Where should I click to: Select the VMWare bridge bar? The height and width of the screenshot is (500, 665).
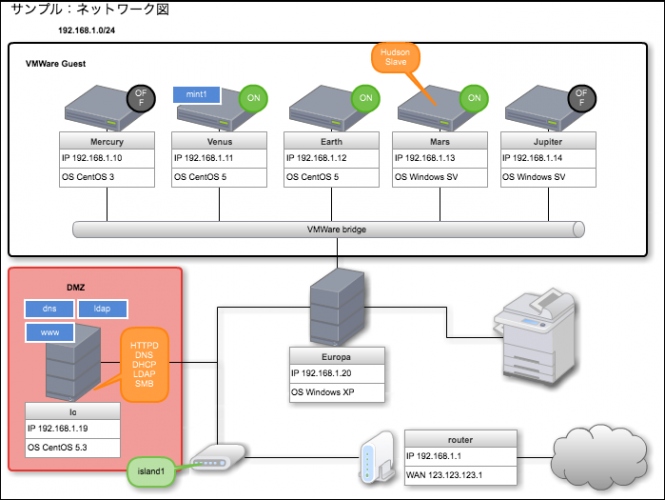pyautogui.click(x=329, y=229)
